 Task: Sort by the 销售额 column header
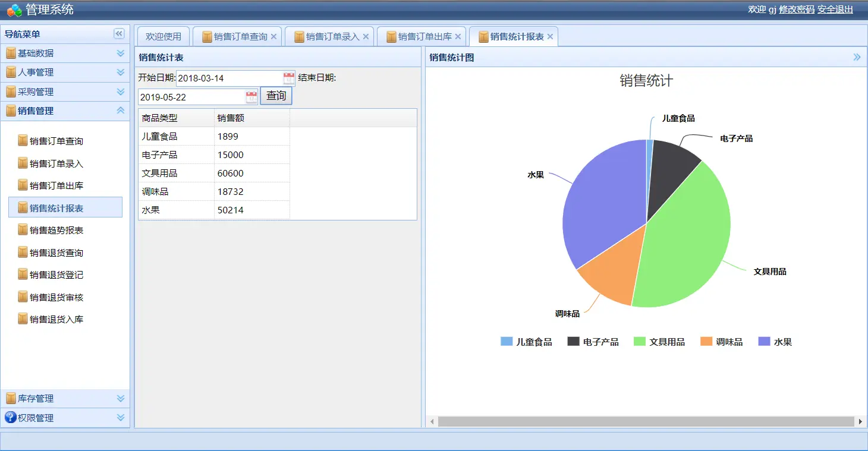click(x=252, y=118)
